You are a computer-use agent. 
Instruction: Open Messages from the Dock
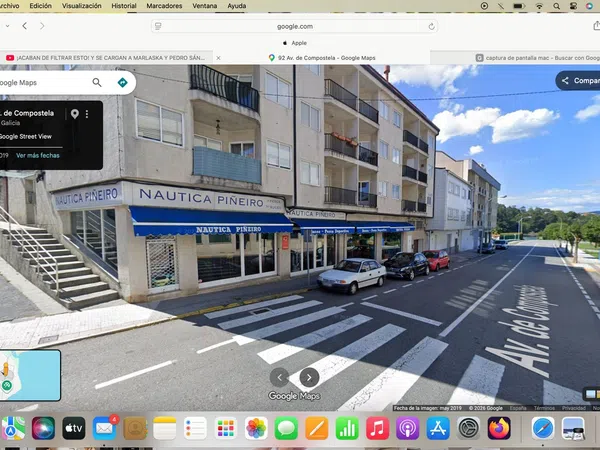point(286,428)
